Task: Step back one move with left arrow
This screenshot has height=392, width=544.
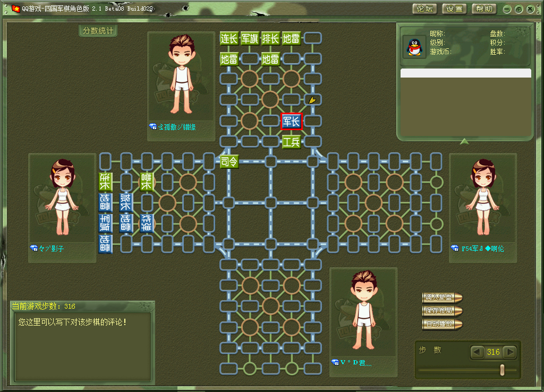Action: [x=477, y=352]
